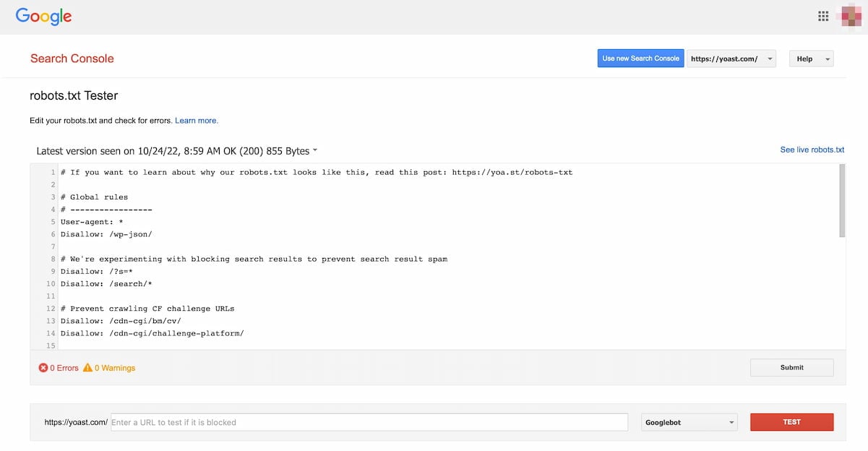Open the Learn more link
The height and width of the screenshot is (451, 868).
coord(197,121)
